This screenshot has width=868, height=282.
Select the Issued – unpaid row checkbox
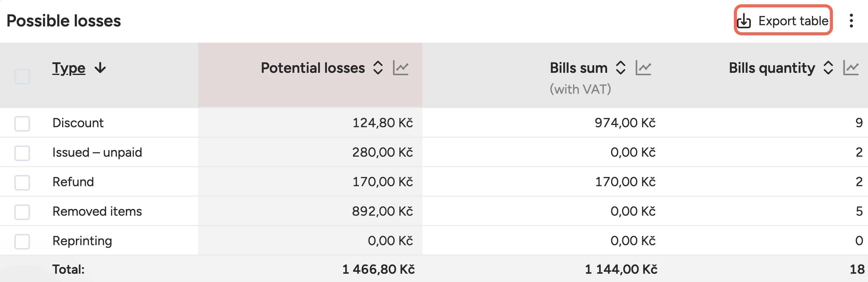point(22,153)
